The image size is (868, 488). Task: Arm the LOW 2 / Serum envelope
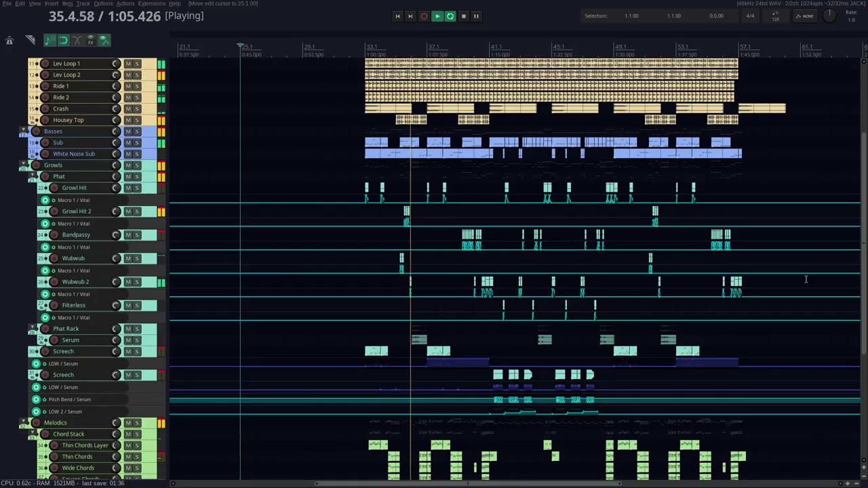pyautogui.click(x=36, y=412)
